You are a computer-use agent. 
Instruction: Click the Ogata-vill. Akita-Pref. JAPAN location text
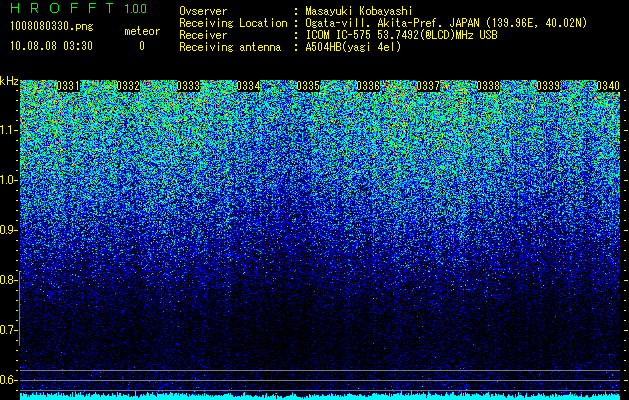coord(446,23)
